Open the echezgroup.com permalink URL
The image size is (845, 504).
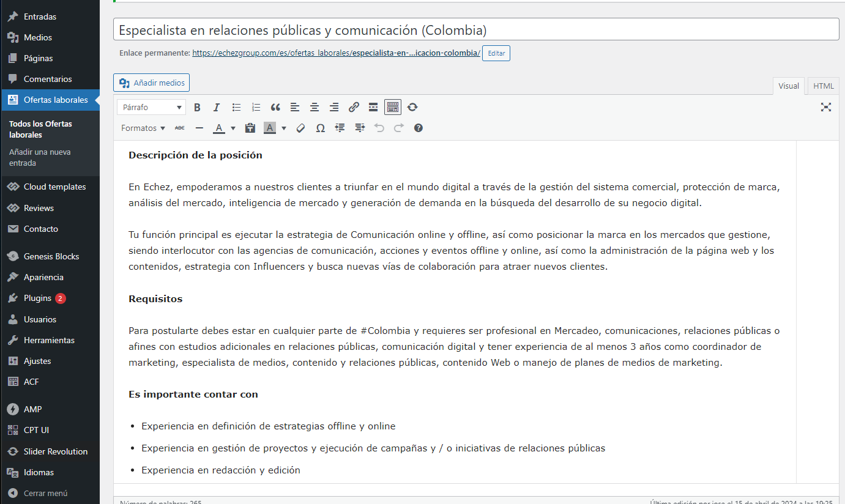(337, 53)
